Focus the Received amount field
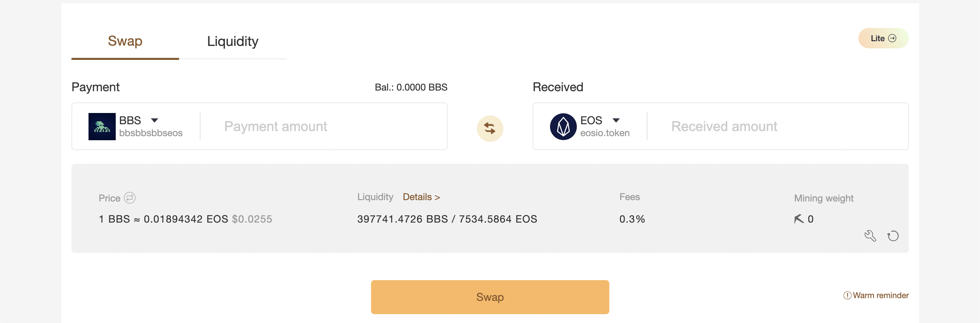 point(778,126)
